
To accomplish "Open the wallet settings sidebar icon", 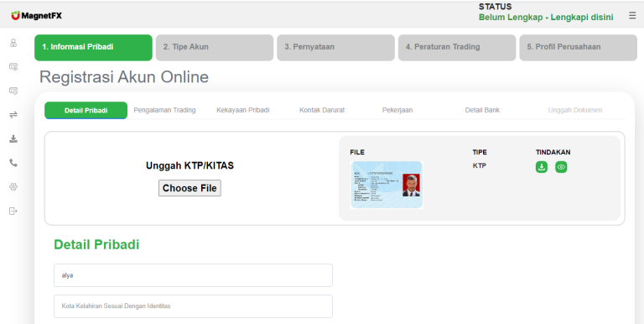I will coord(13,91).
